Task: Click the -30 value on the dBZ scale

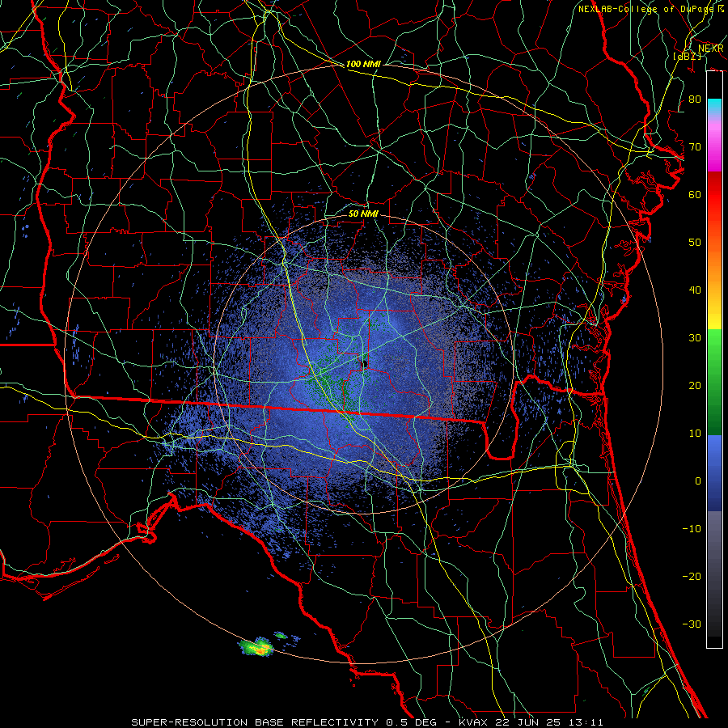Action: 692,624
